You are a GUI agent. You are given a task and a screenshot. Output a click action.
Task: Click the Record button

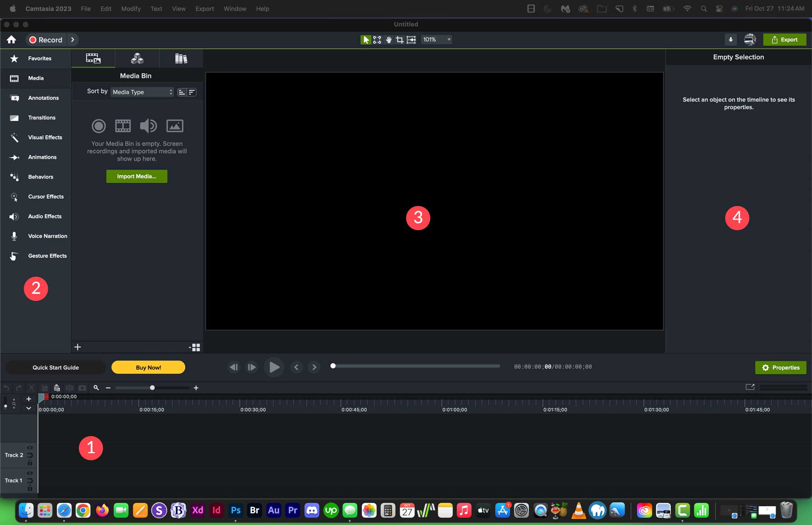pos(46,40)
